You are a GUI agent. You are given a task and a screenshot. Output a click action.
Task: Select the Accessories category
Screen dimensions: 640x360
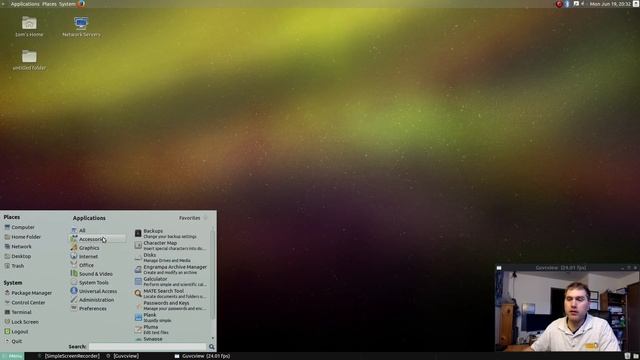pyautogui.click(x=98, y=239)
